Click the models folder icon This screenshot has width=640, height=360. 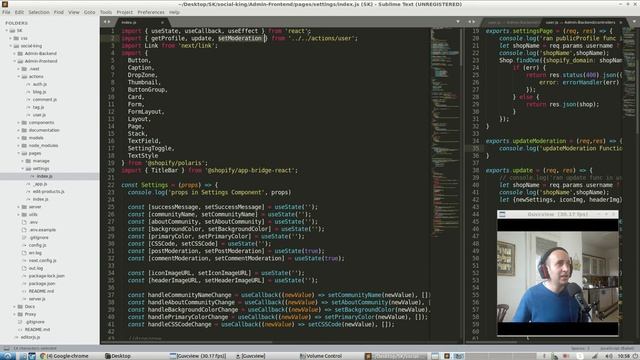click(x=24, y=138)
